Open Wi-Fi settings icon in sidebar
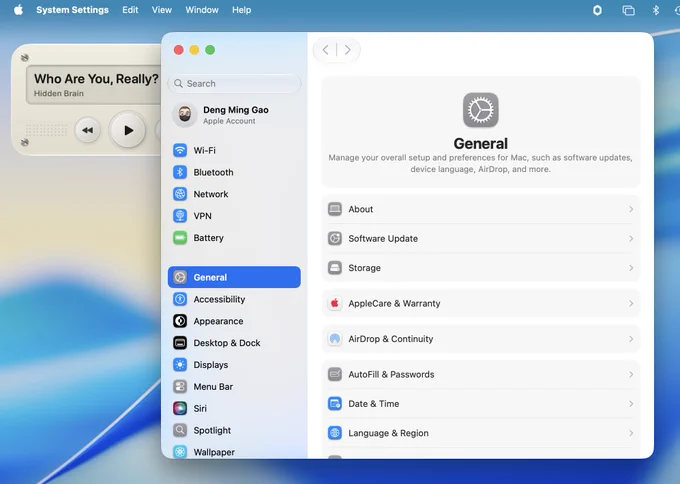Viewport: 680px width, 484px height. (180, 150)
